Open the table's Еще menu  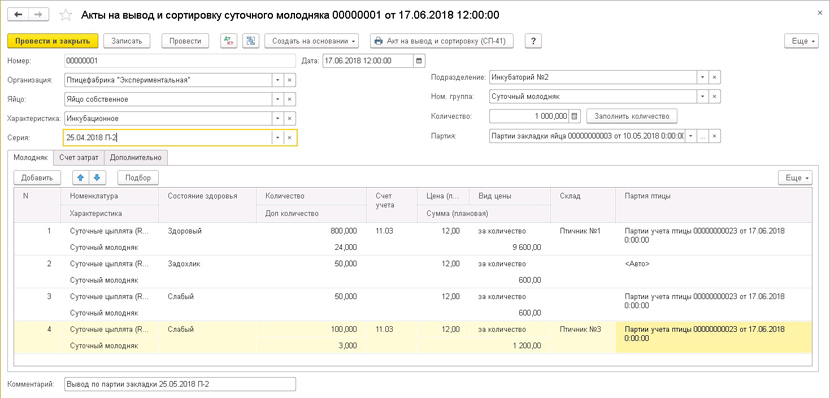796,178
